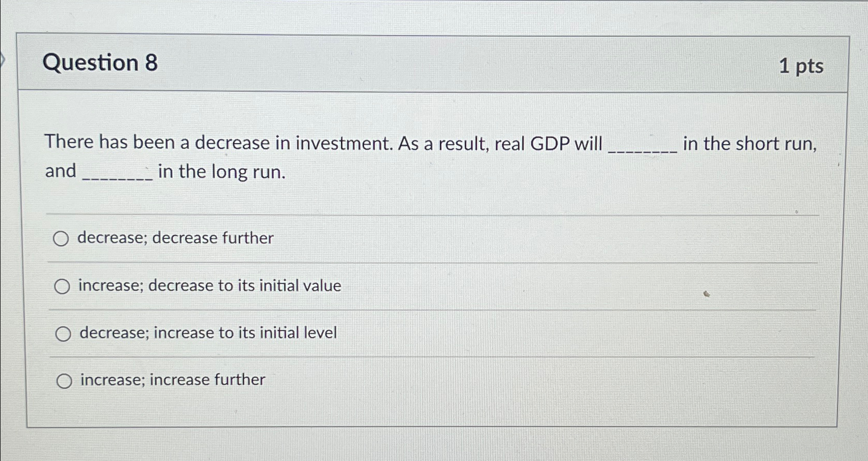Click the first blank in the question sentence

pyautogui.click(x=643, y=146)
